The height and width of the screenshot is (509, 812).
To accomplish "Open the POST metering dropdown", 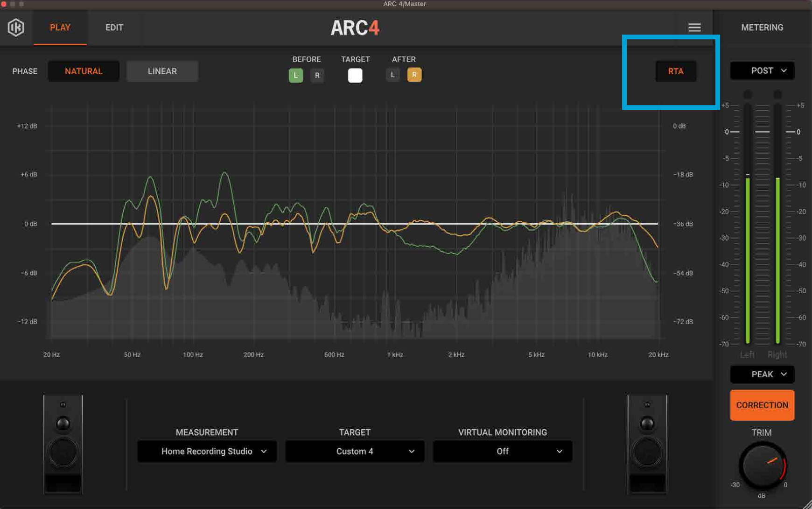I will pyautogui.click(x=762, y=71).
